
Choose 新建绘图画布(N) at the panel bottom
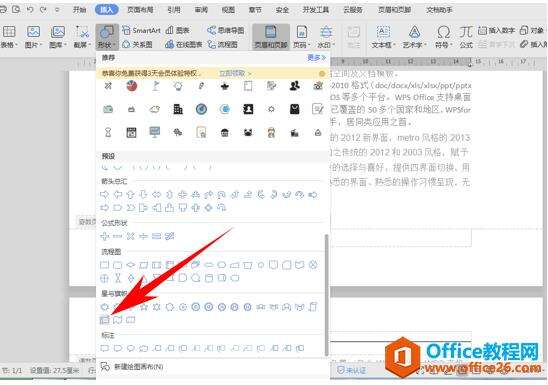pyautogui.click(x=133, y=366)
